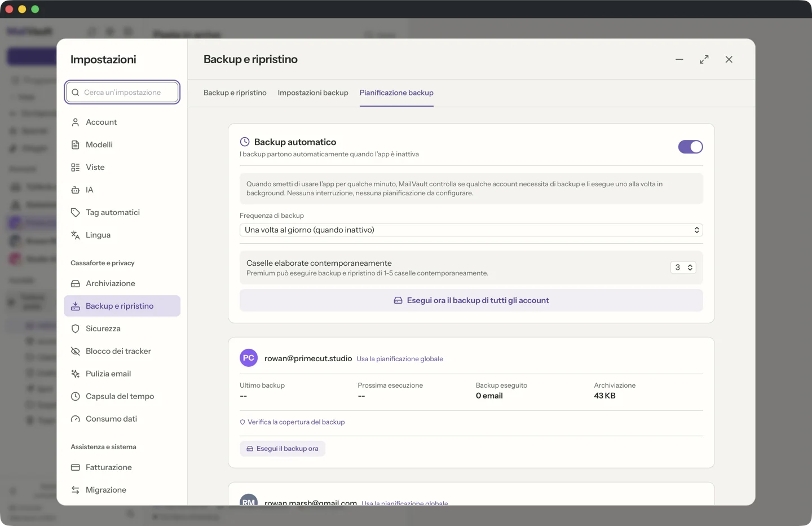Go to Pulizia email settings
The height and width of the screenshot is (526, 812).
[x=122, y=374]
